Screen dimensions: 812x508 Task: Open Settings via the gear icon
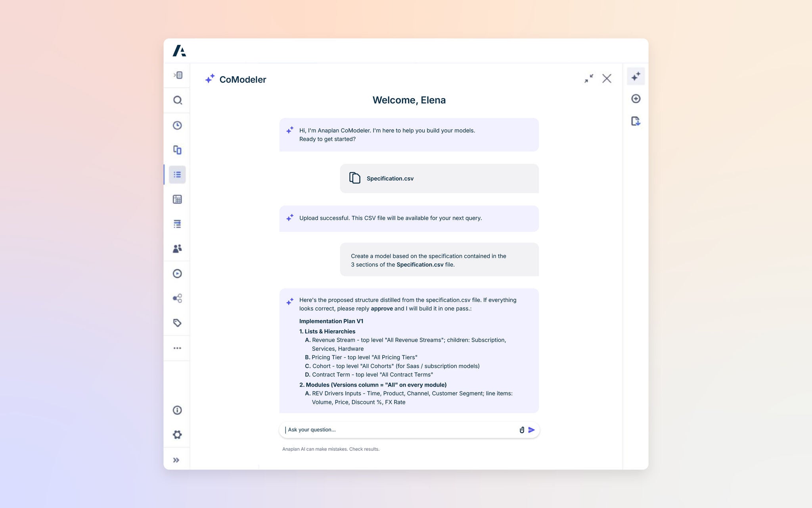click(177, 435)
